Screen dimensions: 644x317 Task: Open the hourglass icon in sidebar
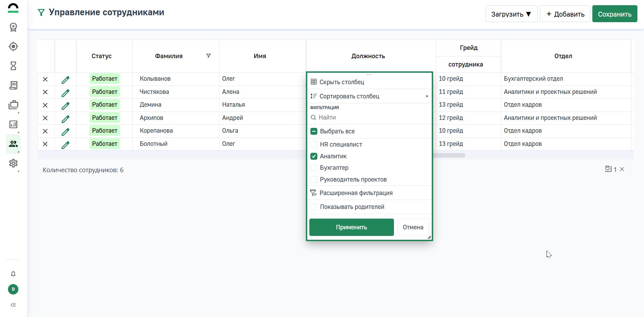pos(13,66)
